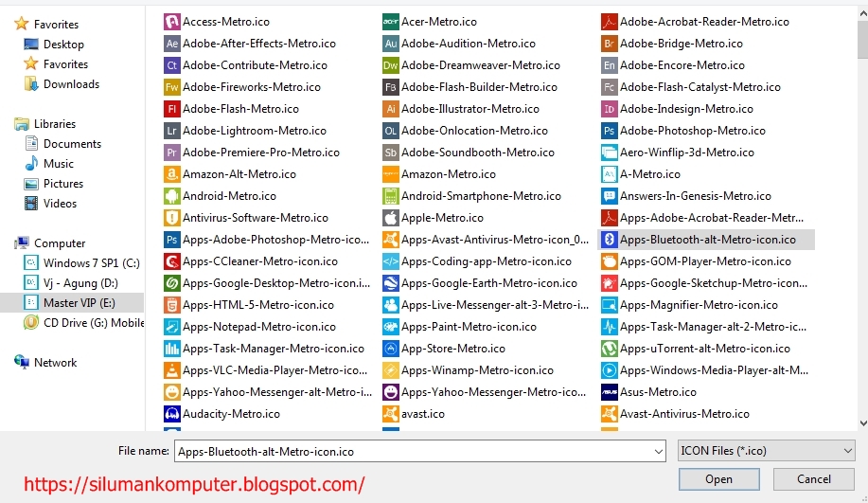Select Apps-uTorrent-alt-Metro-icon.ico icon
868x503 pixels.
pyautogui.click(x=609, y=349)
